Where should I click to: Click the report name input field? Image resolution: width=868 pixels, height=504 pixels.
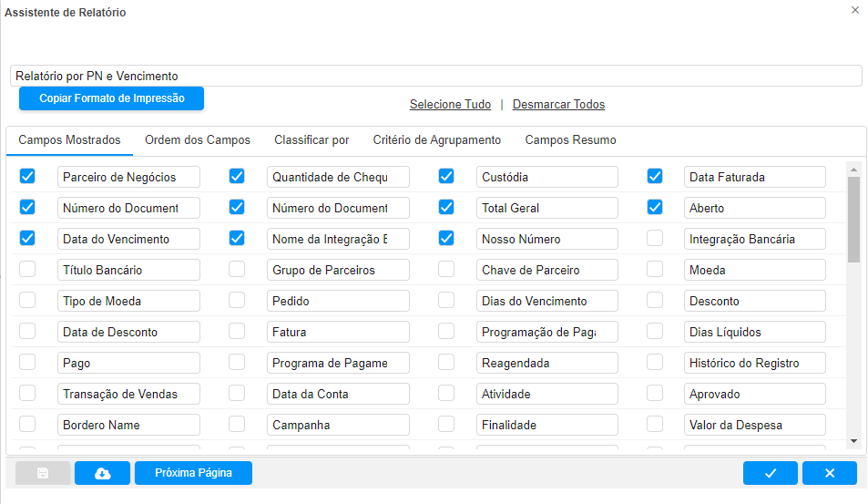pos(435,77)
